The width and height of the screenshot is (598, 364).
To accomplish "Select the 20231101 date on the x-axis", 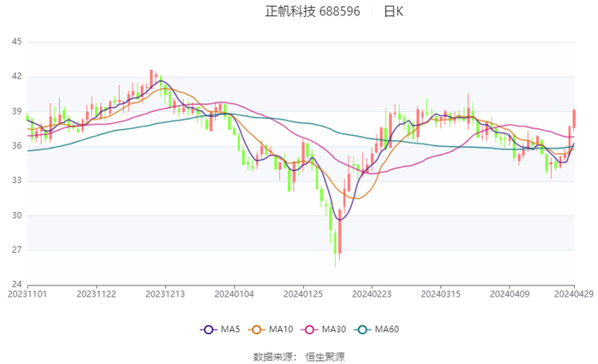I will tap(27, 294).
